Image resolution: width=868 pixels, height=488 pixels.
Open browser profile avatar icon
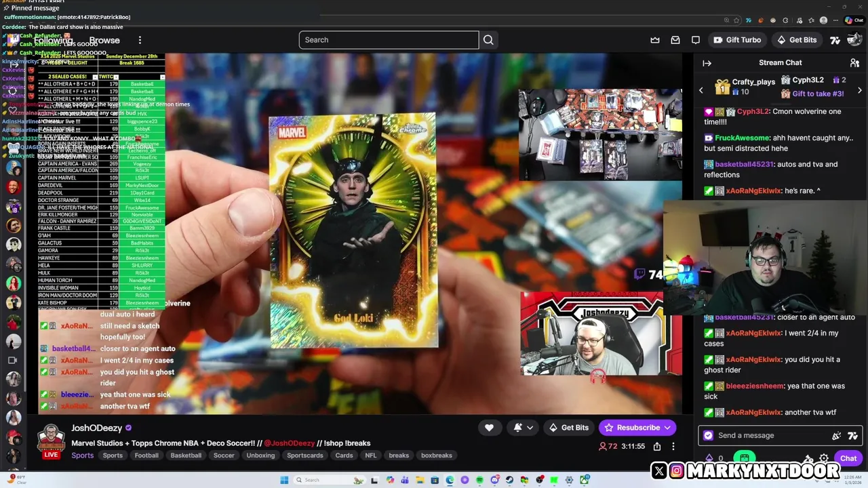pos(824,20)
